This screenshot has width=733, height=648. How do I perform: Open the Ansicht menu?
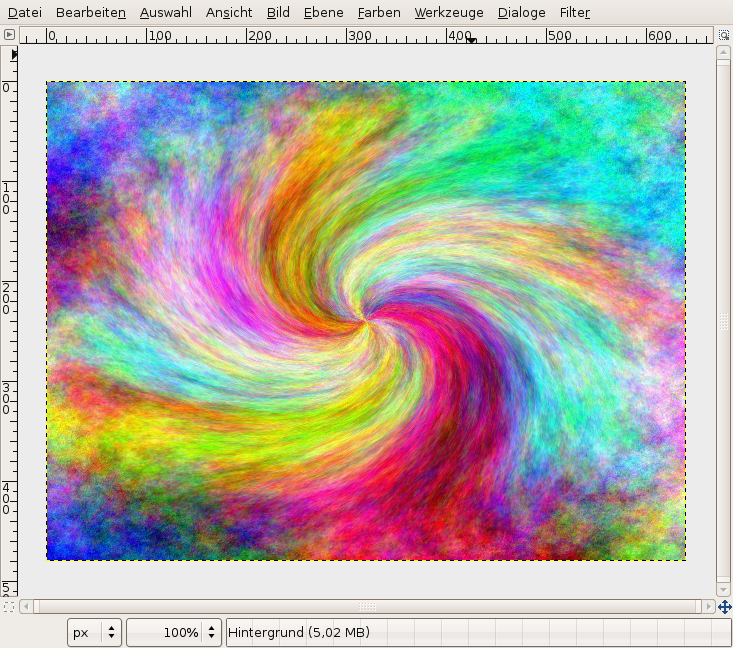pos(229,13)
